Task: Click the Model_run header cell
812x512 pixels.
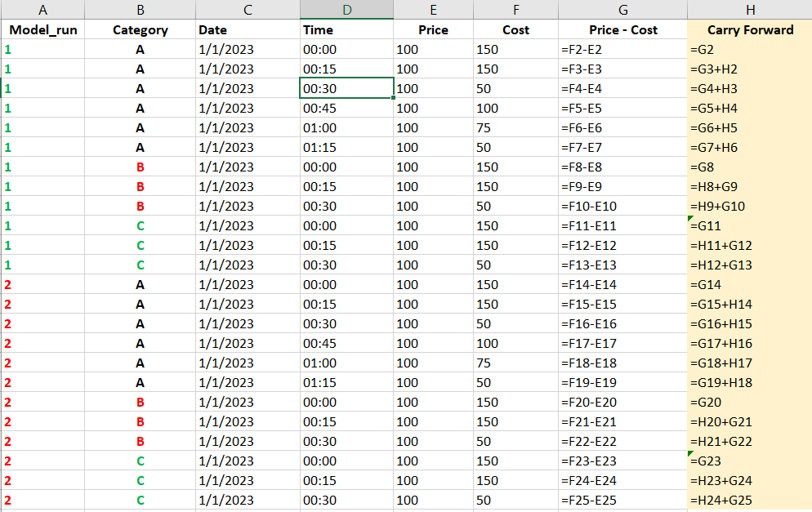Action: (43, 30)
